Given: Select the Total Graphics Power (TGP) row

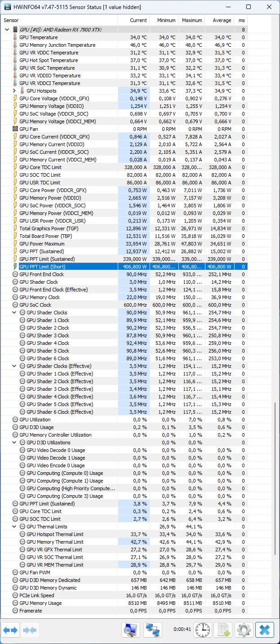Looking at the screenshot, I should click(x=124, y=228).
